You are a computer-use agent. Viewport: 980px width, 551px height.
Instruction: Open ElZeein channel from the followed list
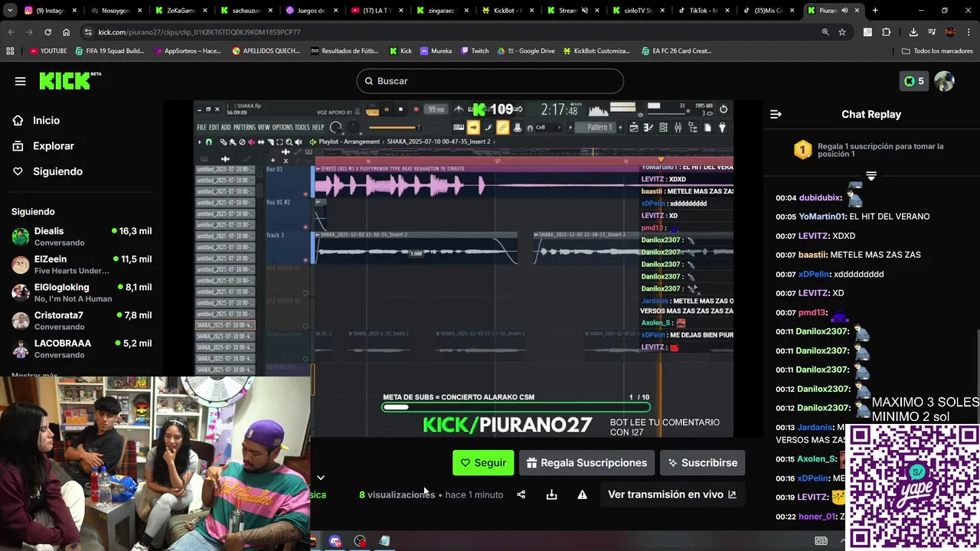pos(81,265)
